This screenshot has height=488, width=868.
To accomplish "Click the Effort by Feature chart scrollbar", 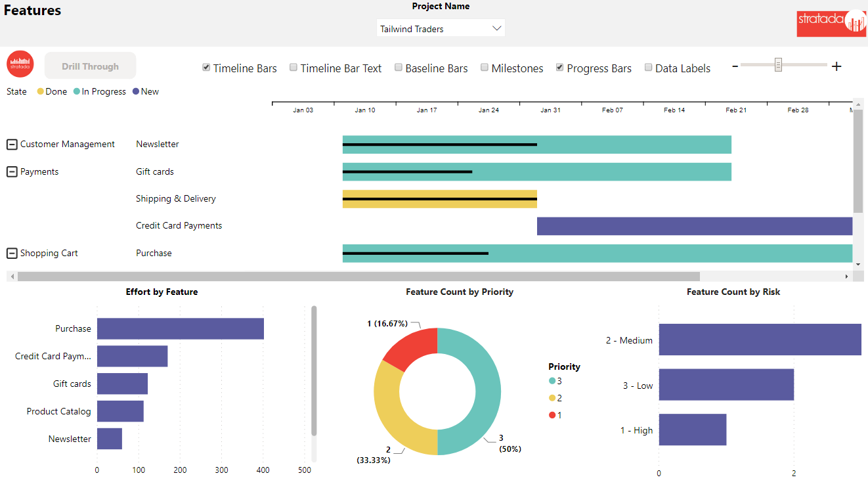I will [x=314, y=370].
